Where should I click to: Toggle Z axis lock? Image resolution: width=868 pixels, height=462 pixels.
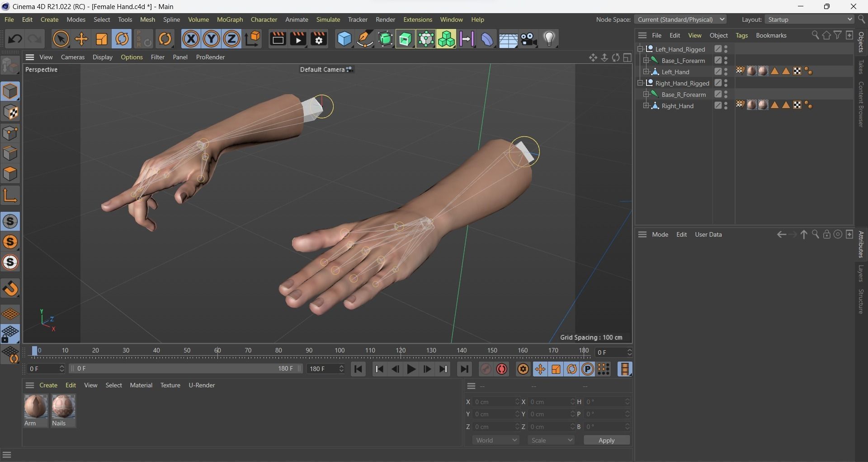click(x=231, y=39)
